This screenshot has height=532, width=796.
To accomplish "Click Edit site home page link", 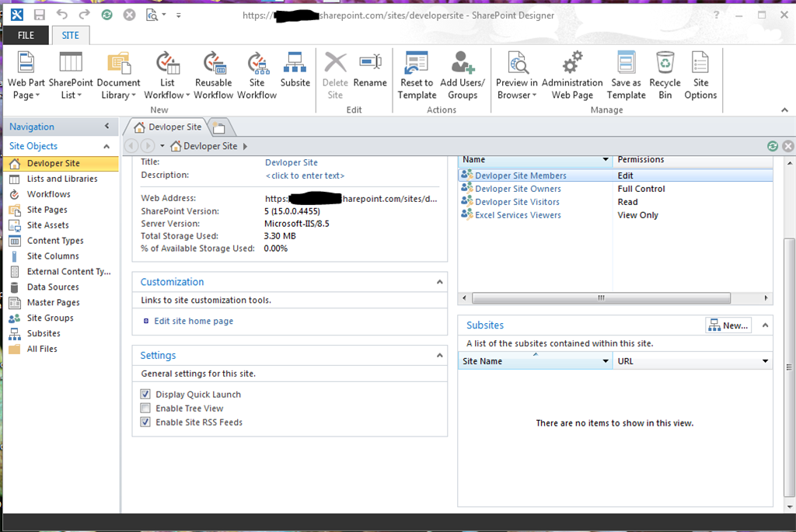I will [x=194, y=321].
